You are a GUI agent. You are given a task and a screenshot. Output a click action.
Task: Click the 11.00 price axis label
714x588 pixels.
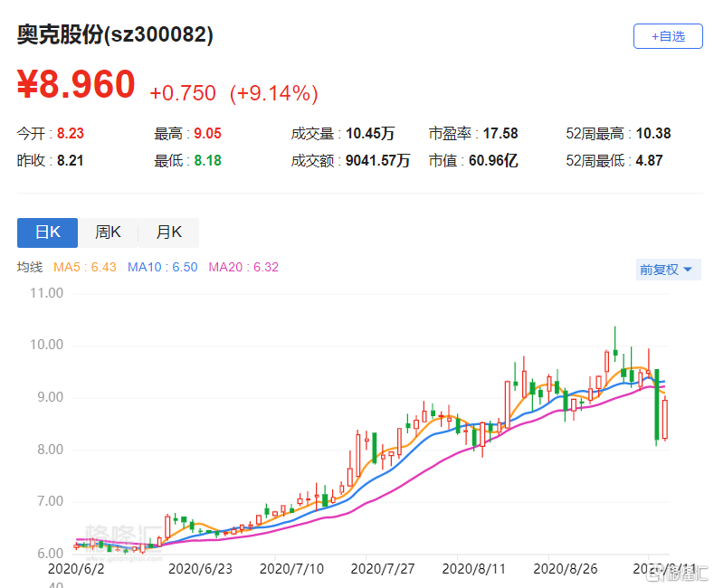pyautogui.click(x=46, y=293)
